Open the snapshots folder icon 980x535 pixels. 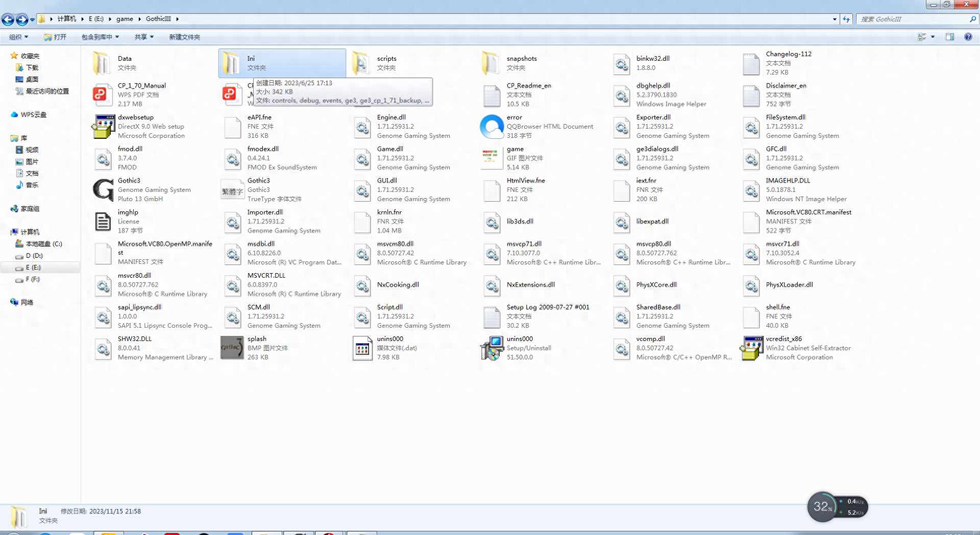(x=491, y=63)
